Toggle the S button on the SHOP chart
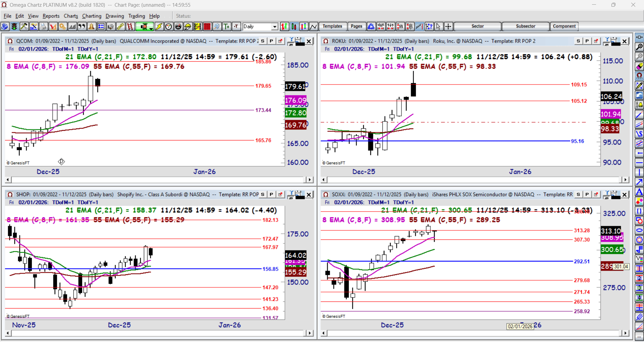Viewport: 644px width, 342px height. 263,194
